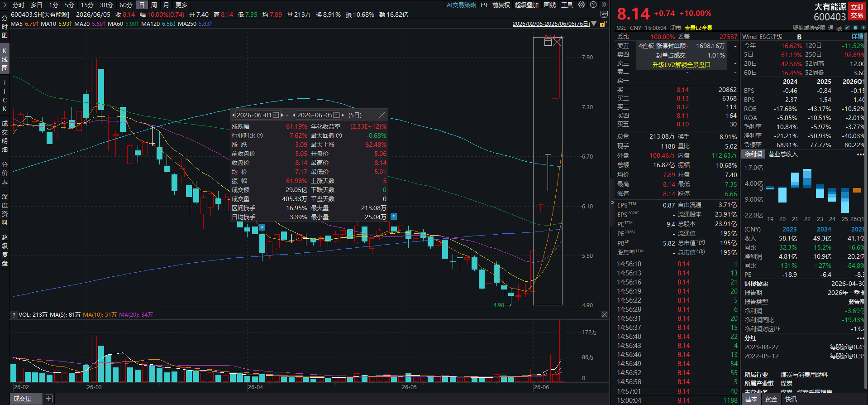Open the 深度资料 sidebar tab

pyautogui.click(x=5, y=209)
